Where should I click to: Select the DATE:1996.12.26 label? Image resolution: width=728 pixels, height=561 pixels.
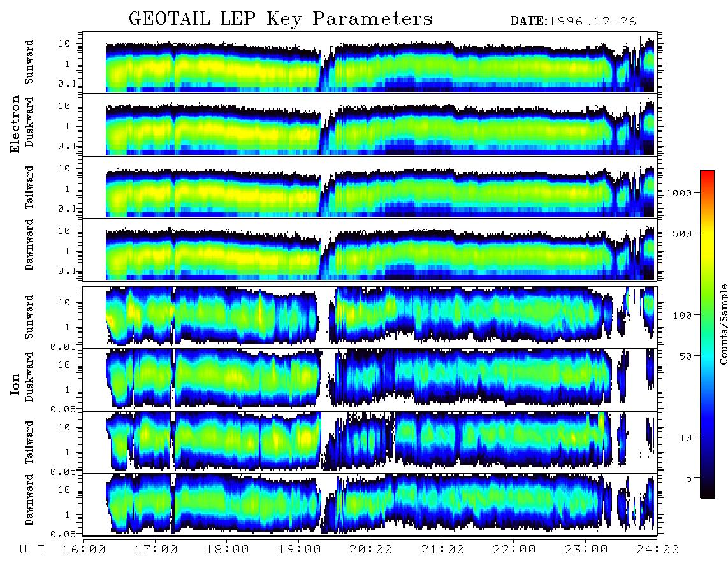click(x=573, y=21)
